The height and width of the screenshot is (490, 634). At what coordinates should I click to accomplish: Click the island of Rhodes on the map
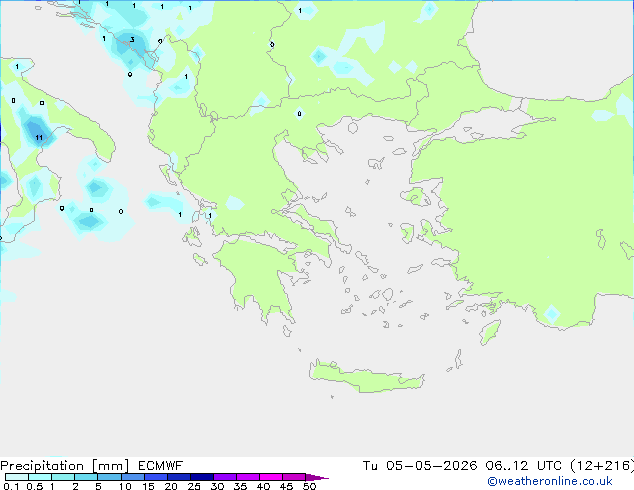[x=490, y=332]
